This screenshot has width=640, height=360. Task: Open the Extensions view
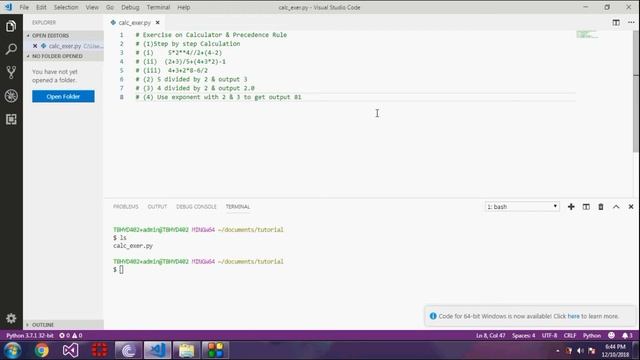(x=11, y=119)
